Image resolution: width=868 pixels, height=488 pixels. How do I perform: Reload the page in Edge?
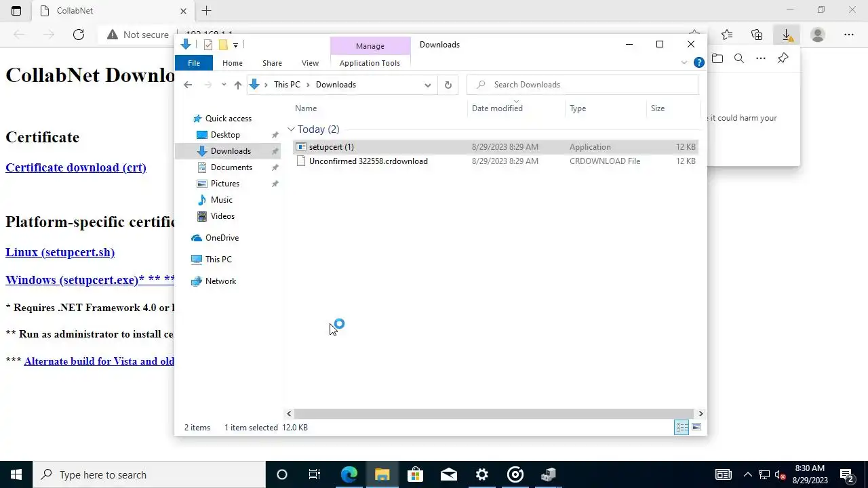point(79,35)
